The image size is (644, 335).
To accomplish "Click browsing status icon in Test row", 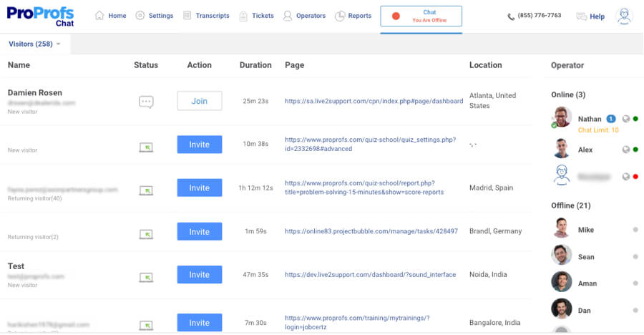I will tap(146, 278).
